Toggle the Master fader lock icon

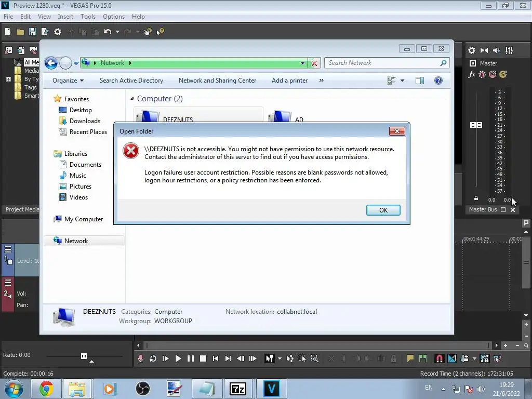(x=476, y=198)
